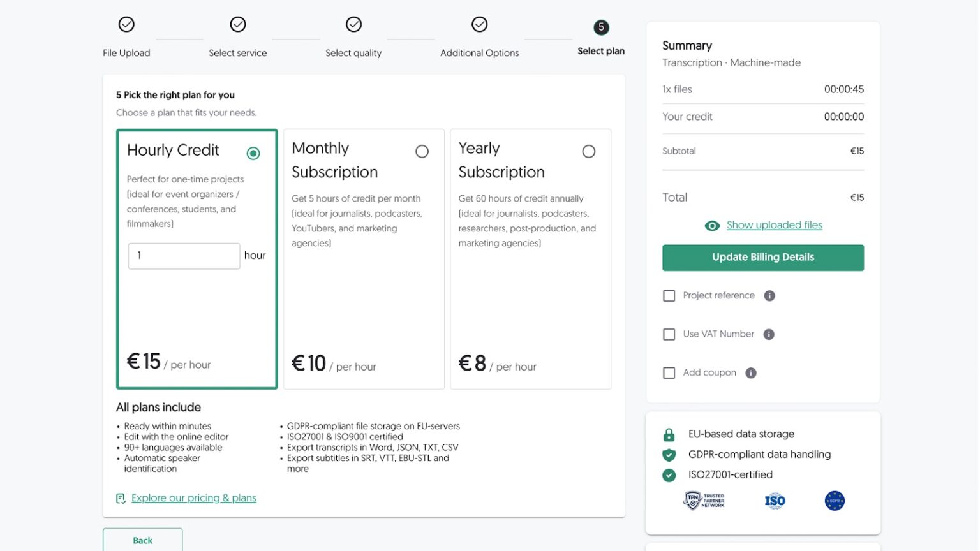Click the lock icon for EU-based data storage
980x551 pixels.
[x=669, y=434]
